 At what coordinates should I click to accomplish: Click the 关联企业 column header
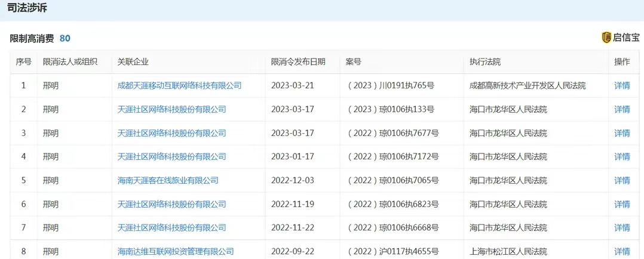click(133, 62)
